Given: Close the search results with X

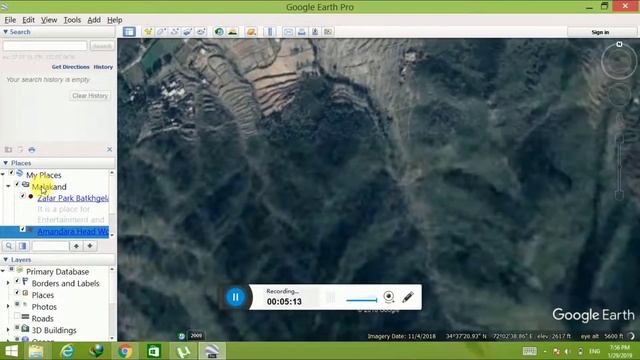Looking at the screenshot, I should point(109,149).
